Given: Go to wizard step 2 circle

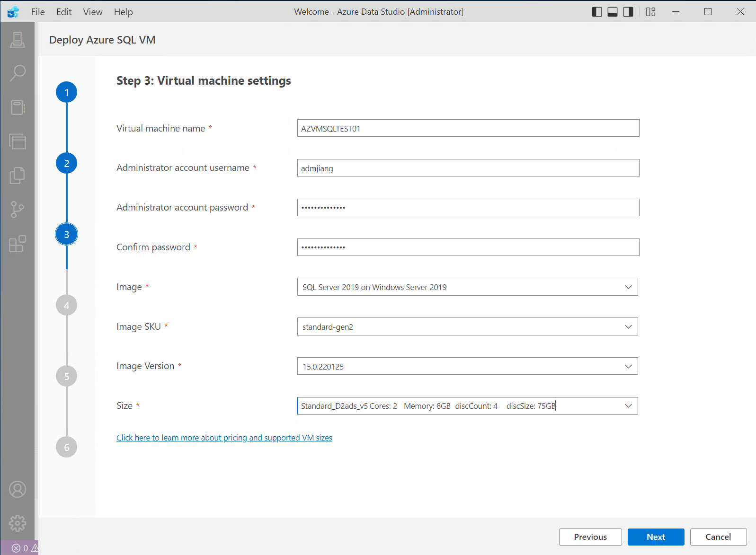Looking at the screenshot, I should [67, 163].
